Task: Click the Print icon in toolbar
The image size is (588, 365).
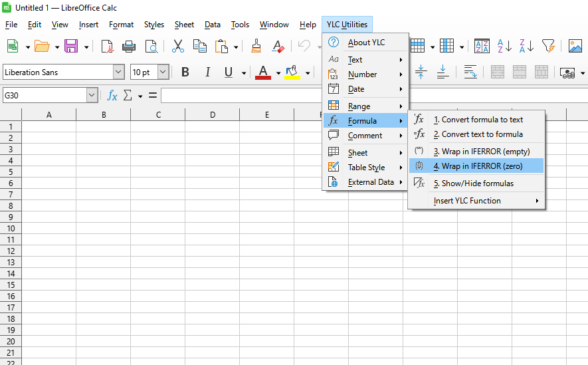Action: coord(129,46)
